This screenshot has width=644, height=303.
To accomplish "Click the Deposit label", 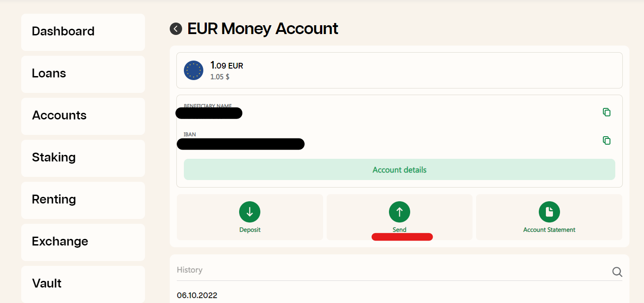I will (x=250, y=230).
